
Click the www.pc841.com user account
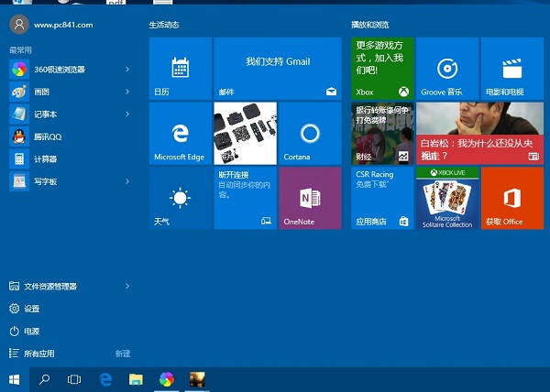pyautogui.click(x=55, y=25)
